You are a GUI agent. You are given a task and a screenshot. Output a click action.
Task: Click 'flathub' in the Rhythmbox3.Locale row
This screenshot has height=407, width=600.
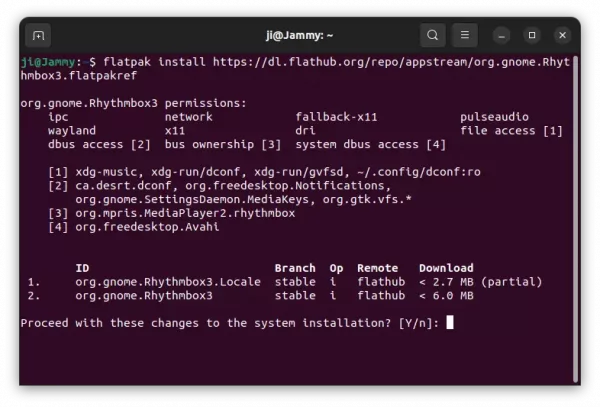(381, 282)
